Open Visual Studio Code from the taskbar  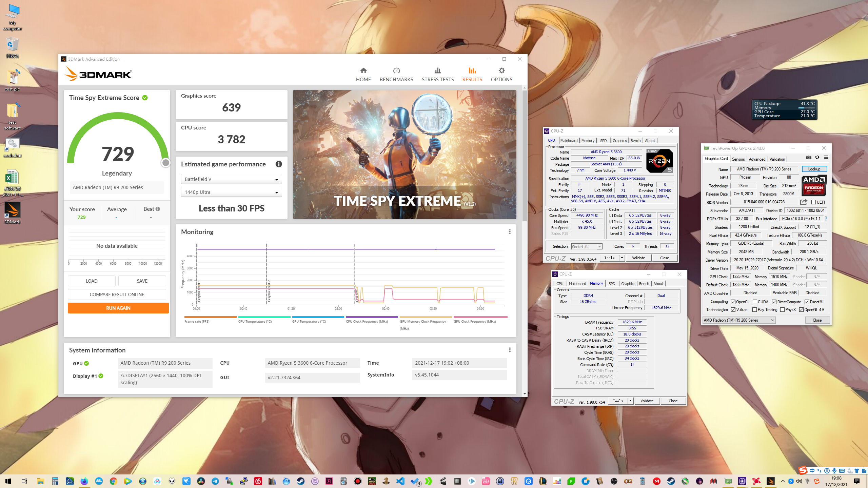click(400, 481)
